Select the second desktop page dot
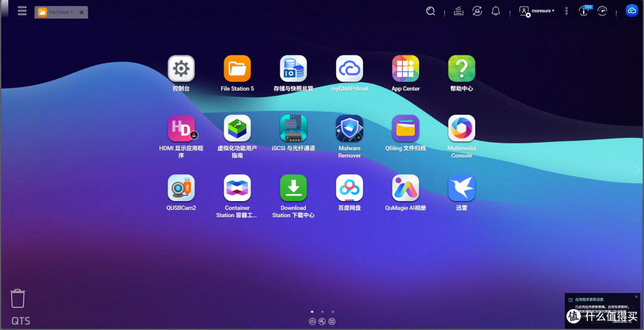The image size is (644, 330). (323, 312)
